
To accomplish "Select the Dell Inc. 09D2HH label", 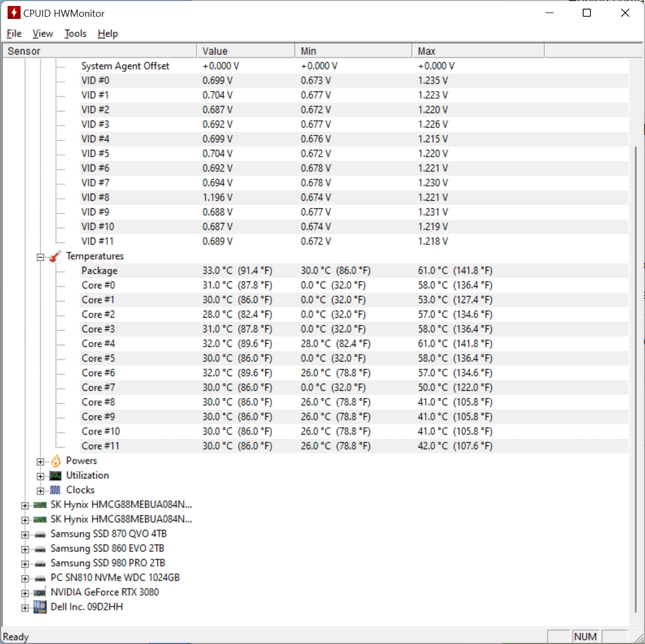I will [x=87, y=607].
